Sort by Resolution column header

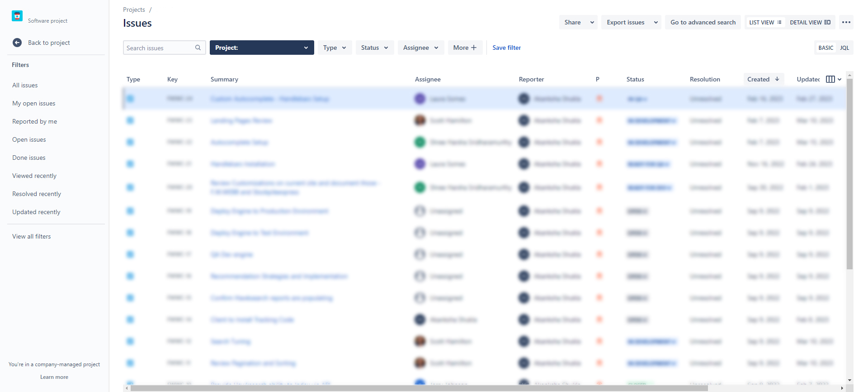705,79
